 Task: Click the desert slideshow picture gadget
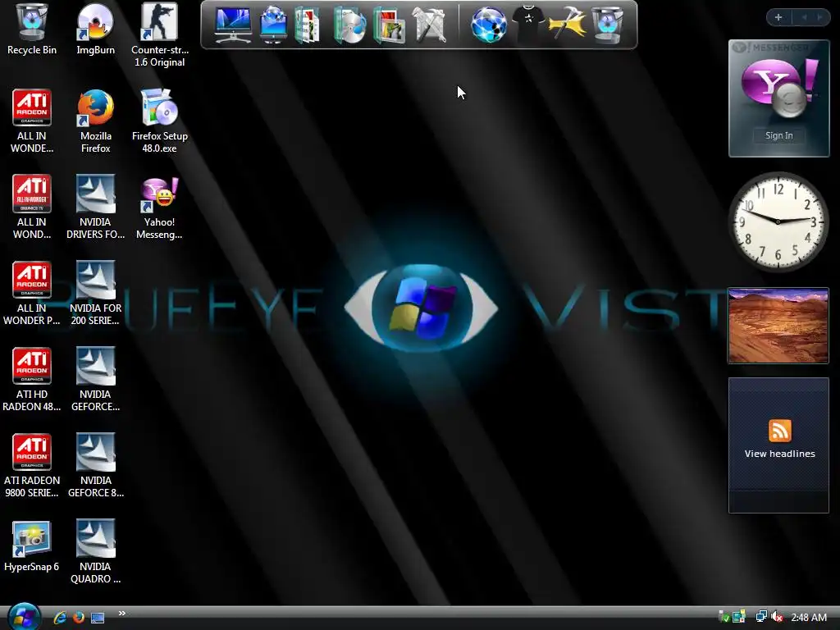(x=778, y=326)
